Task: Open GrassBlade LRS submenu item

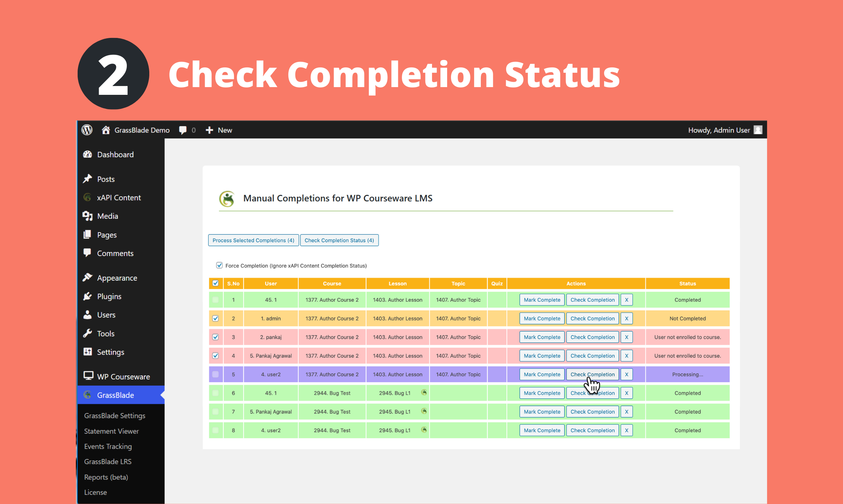Action: point(107,462)
